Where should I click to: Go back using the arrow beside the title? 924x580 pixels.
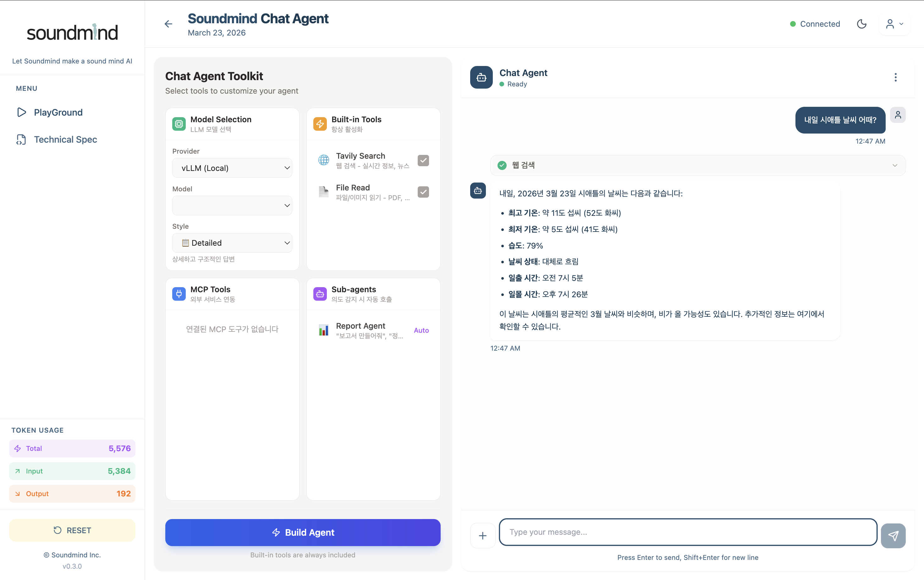point(168,24)
